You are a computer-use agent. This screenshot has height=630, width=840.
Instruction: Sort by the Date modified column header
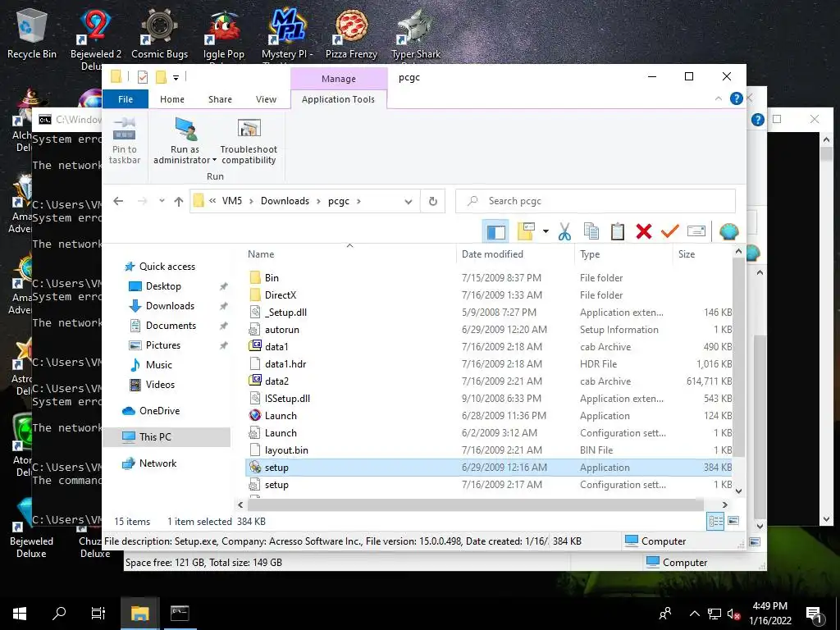click(515, 254)
